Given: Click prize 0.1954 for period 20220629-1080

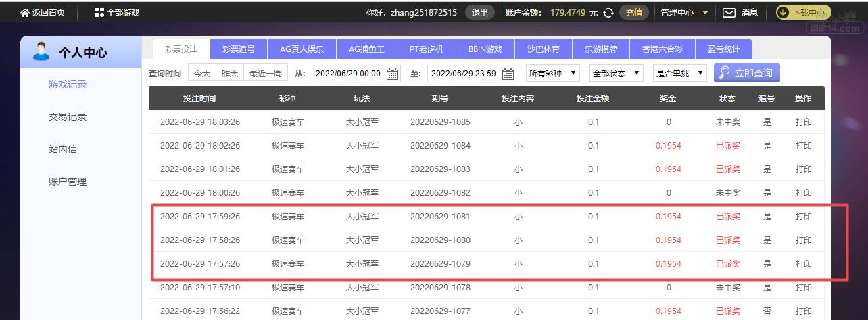Looking at the screenshot, I should pos(669,240).
